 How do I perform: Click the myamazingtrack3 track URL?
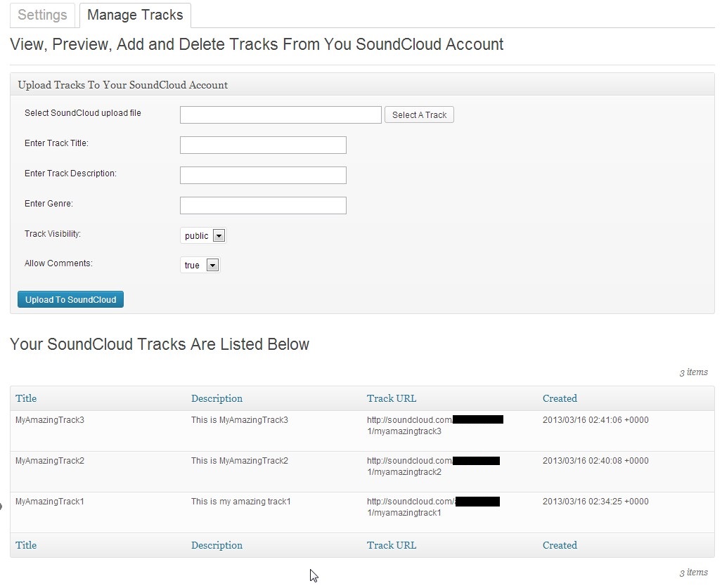click(434, 426)
